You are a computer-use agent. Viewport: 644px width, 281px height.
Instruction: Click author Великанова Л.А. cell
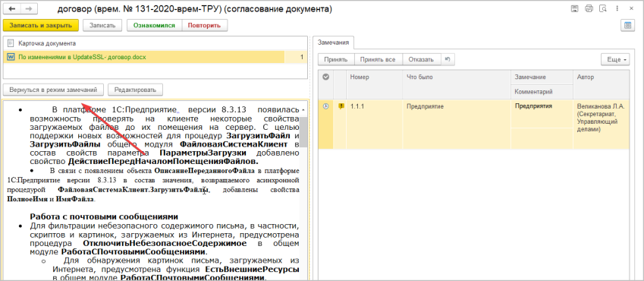[601, 124]
